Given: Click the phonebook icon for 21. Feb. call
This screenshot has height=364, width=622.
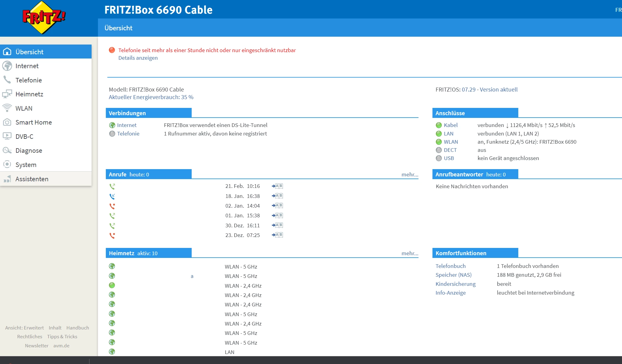Looking at the screenshot, I should pos(277,186).
